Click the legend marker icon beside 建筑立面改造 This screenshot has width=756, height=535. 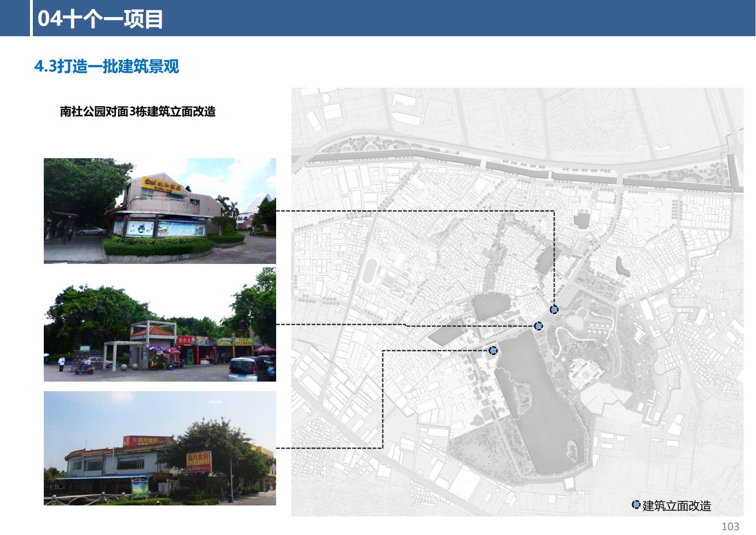(x=636, y=505)
